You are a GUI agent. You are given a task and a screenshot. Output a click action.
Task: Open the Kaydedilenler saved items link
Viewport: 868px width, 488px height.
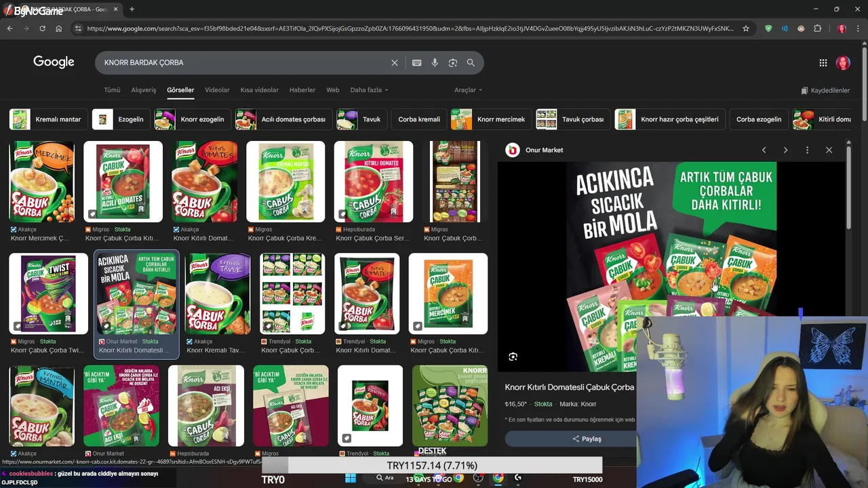pyautogui.click(x=825, y=90)
